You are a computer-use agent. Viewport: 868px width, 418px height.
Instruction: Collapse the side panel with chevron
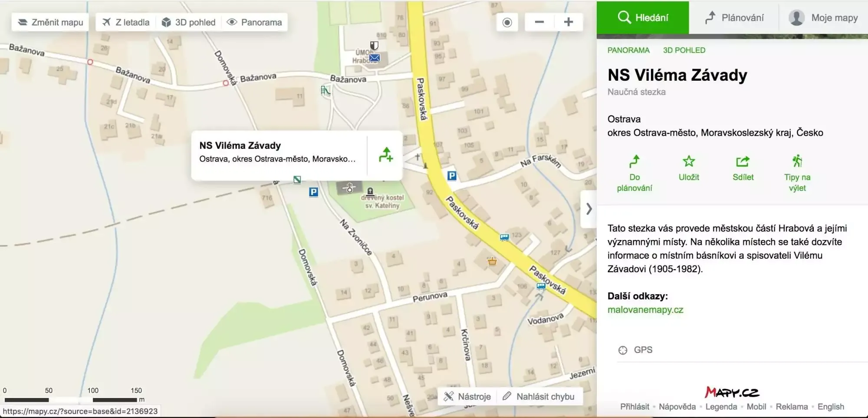coord(589,209)
